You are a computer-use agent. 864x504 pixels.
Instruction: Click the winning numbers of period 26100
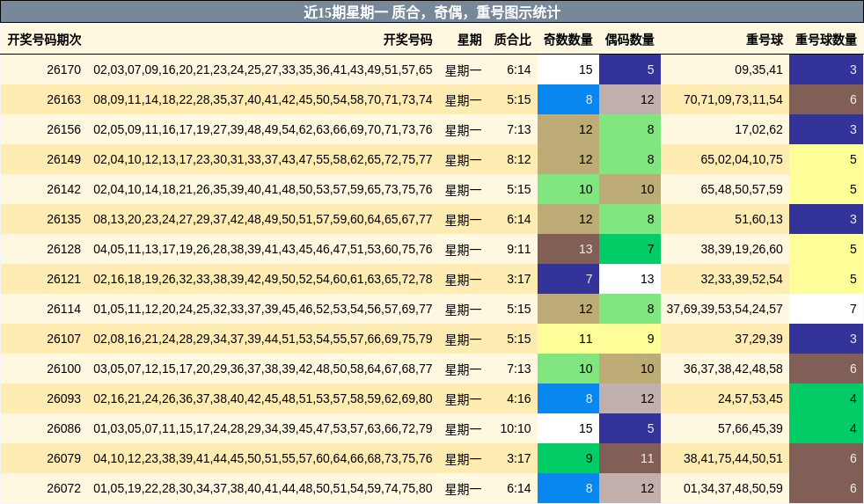pos(263,369)
